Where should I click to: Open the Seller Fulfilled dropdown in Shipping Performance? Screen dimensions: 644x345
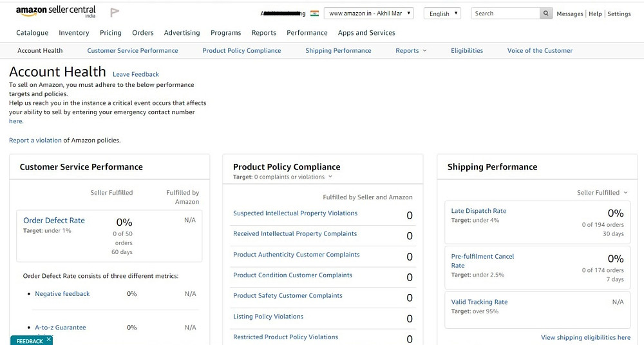pyautogui.click(x=602, y=192)
